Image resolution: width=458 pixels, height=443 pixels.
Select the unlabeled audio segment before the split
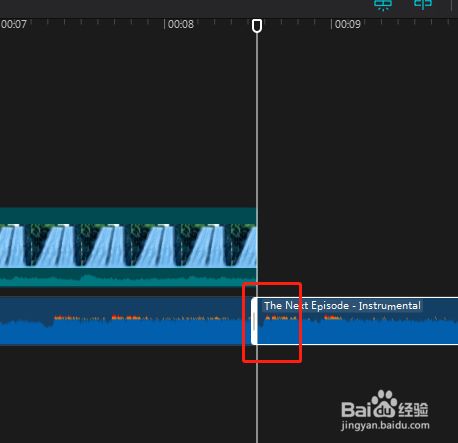click(x=125, y=321)
